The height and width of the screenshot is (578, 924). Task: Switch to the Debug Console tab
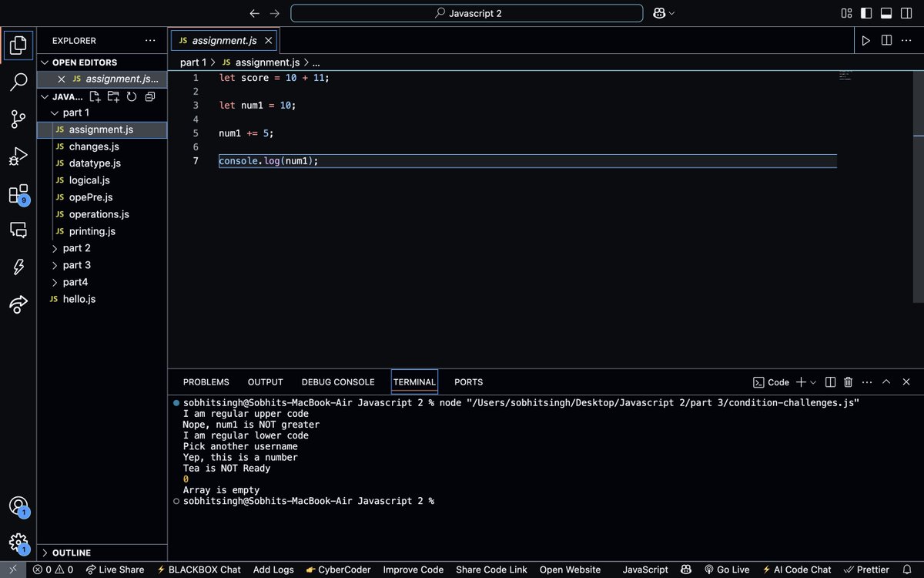point(338,382)
